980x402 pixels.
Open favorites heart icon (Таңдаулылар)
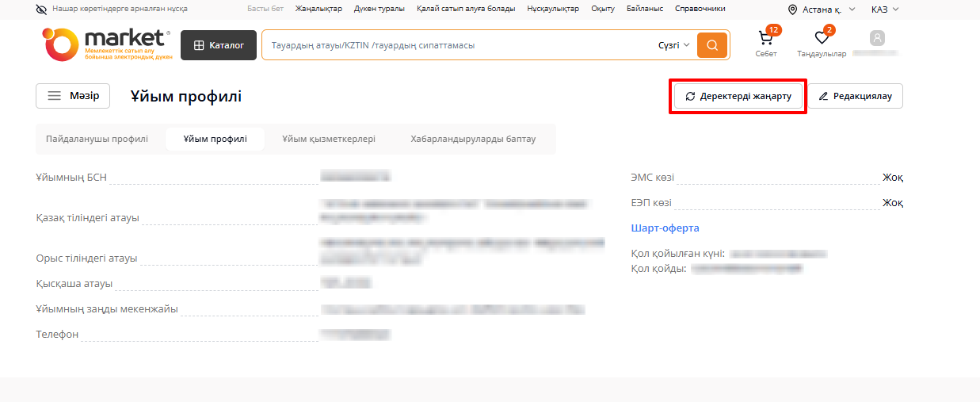[822, 40]
